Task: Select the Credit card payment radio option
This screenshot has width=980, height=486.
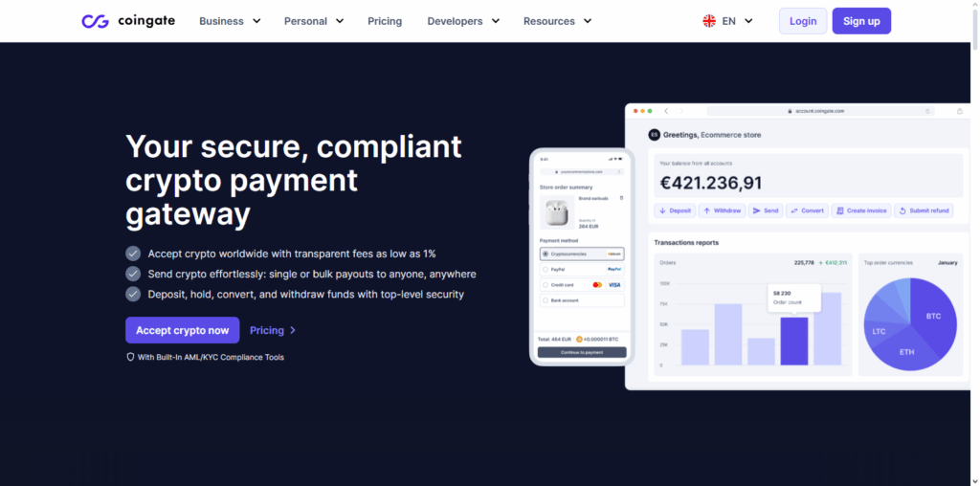Action: click(545, 285)
